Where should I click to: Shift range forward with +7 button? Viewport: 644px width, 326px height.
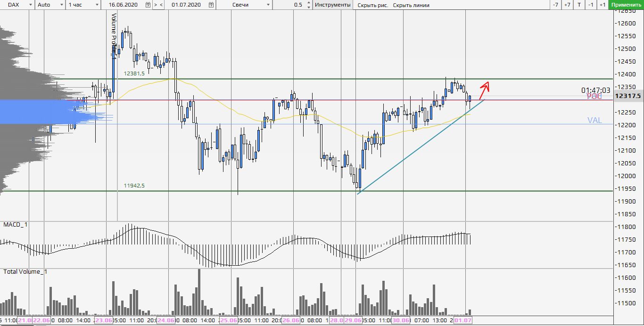567,5
